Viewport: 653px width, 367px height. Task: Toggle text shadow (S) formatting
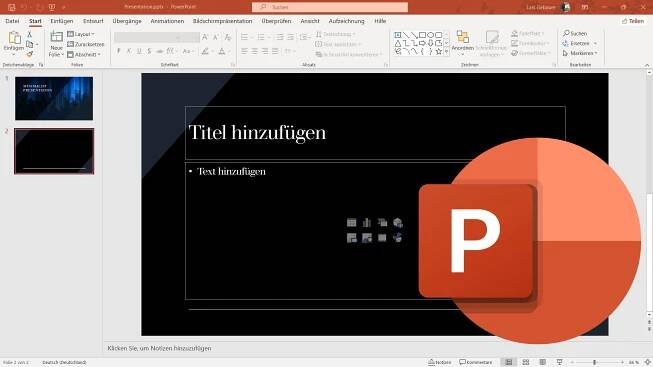(149, 51)
